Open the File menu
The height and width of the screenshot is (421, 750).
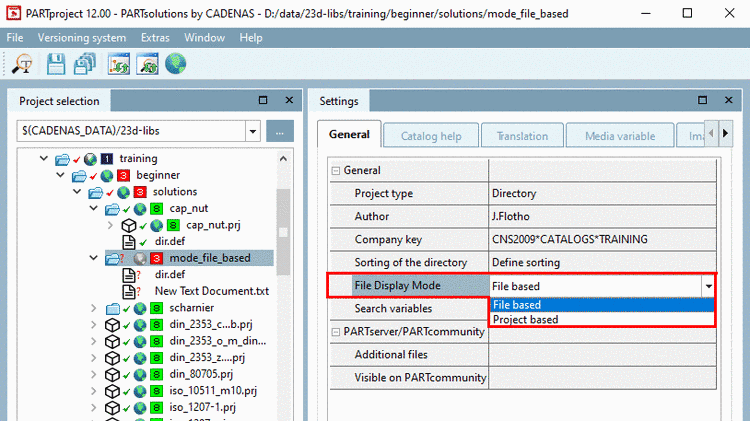pyautogui.click(x=15, y=38)
